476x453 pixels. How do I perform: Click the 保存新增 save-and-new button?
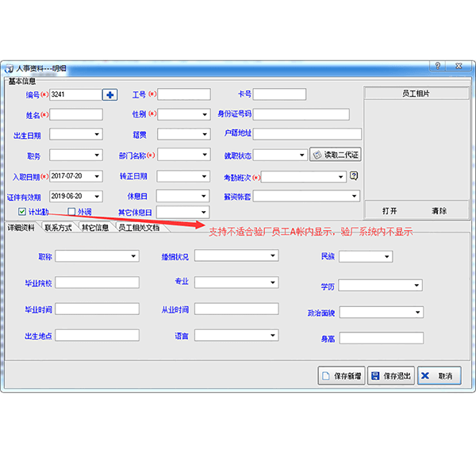pyautogui.click(x=342, y=376)
